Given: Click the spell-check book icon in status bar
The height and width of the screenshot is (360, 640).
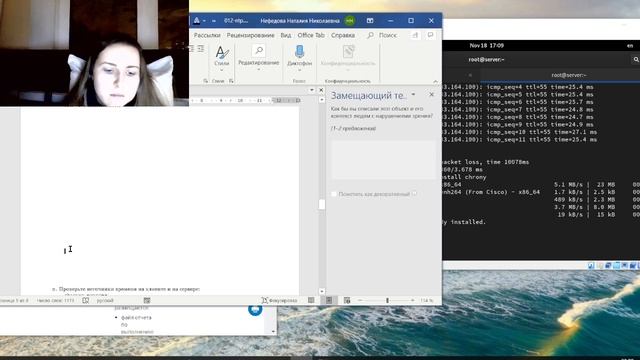Looking at the screenshot, I should [x=85, y=300].
